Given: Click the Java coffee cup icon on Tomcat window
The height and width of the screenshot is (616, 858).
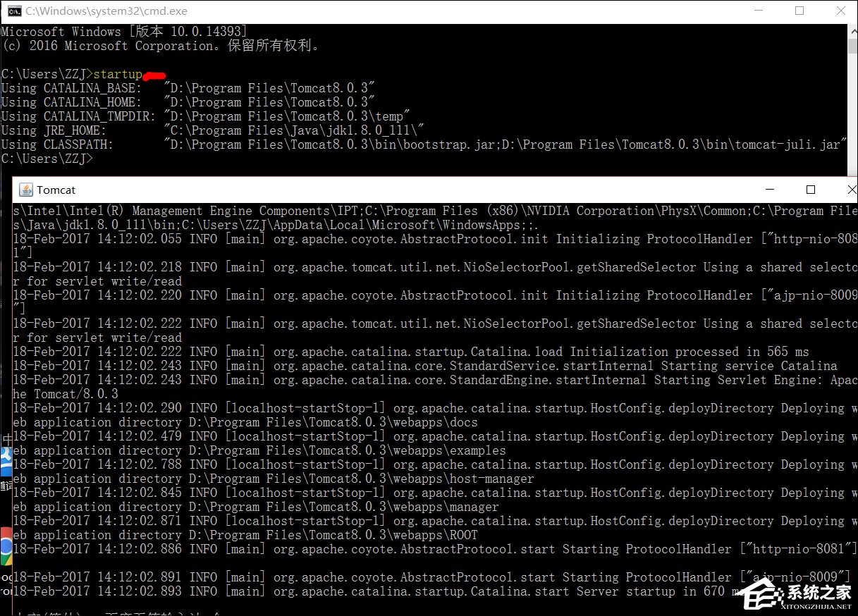Looking at the screenshot, I should coord(25,189).
